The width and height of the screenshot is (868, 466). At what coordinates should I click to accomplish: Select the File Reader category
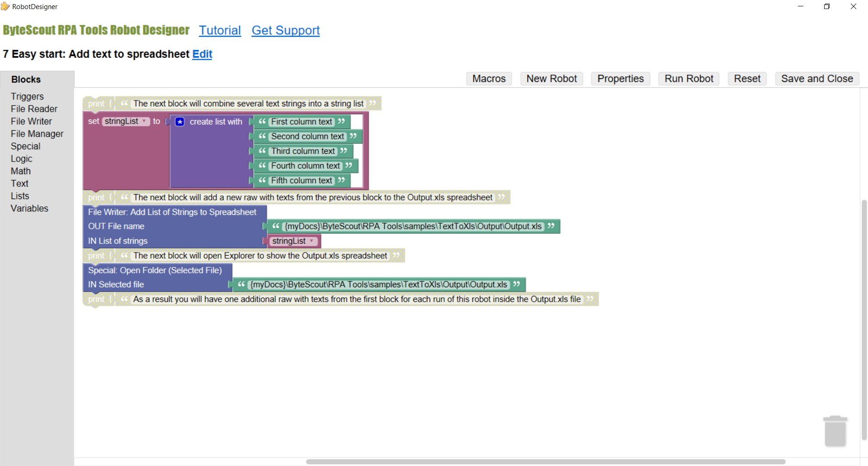click(34, 109)
